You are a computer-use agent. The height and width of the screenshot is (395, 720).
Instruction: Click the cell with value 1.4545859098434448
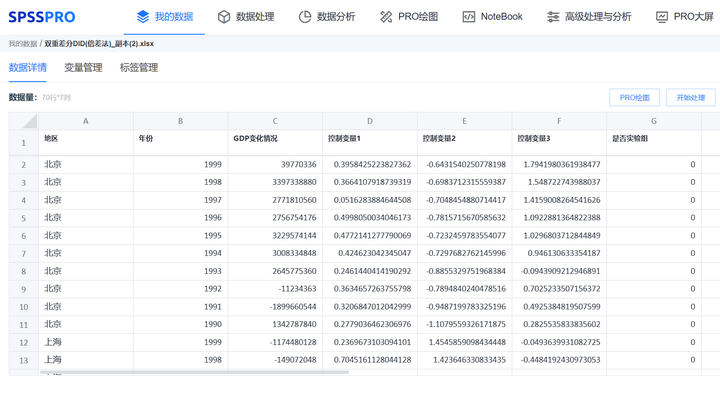point(464,342)
